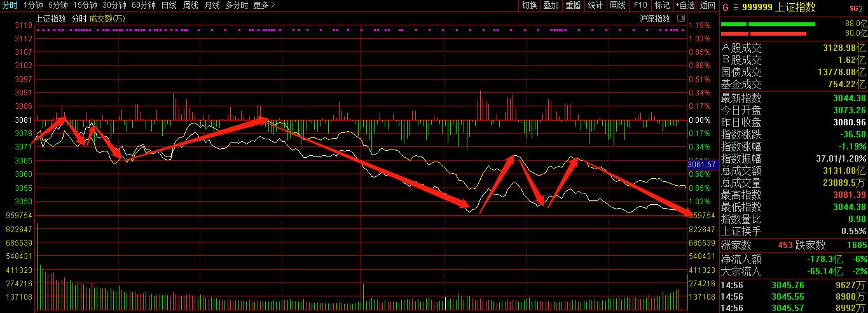Switch to the 日线 daily chart
The image size is (868, 313).
click(169, 5)
